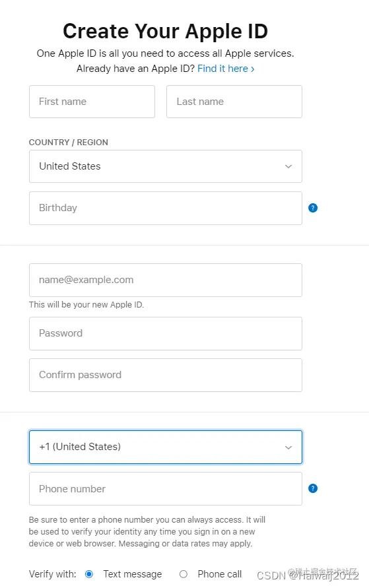The width and height of the screenshot is (369, 588).
Task: Click the Phone number field
Action: pyautogui.click(x=166, y=488)
